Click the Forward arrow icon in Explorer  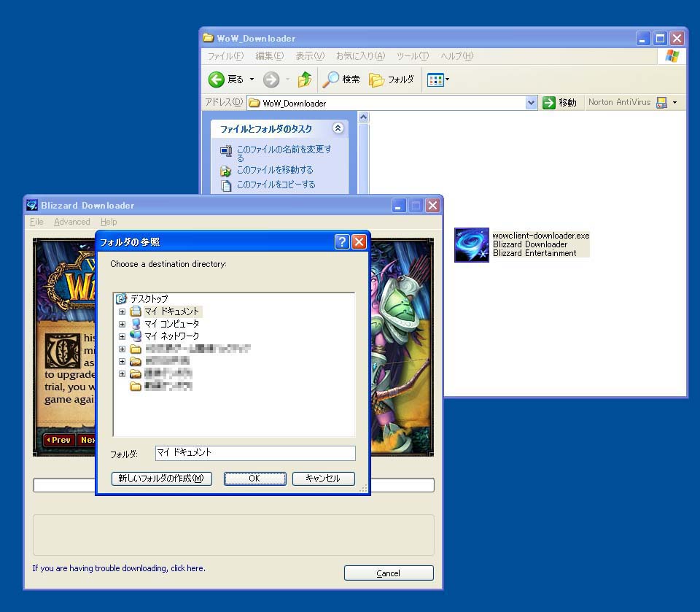pos(271,80)
